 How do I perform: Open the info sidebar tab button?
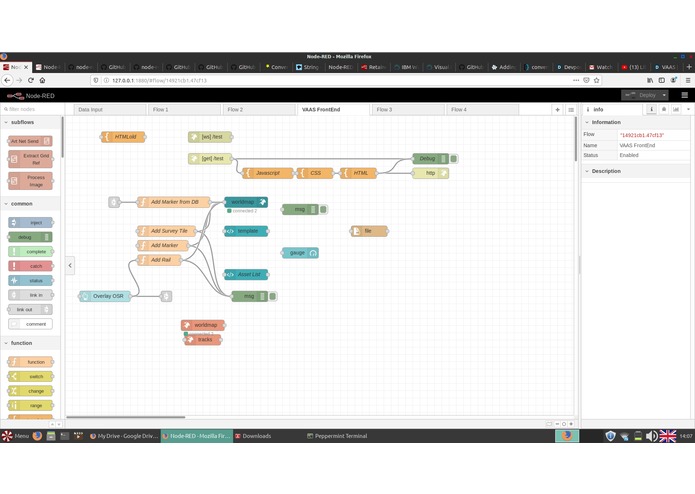(x=651, y=109)
